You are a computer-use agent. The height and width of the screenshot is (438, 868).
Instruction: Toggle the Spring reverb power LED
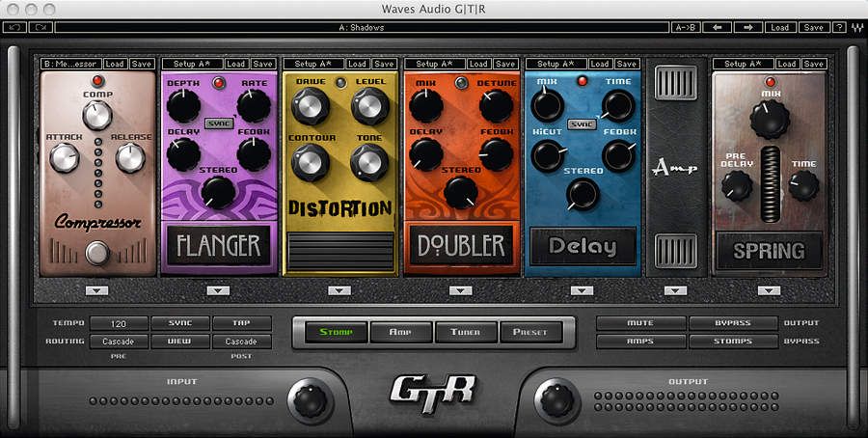tap(770, 81)
